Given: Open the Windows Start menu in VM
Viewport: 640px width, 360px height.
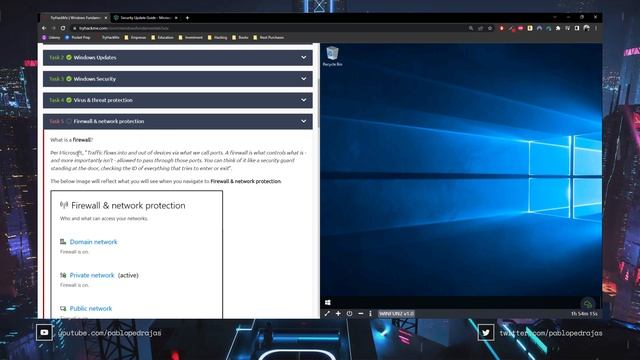Looking at the screenshot, I should point(327,302).
